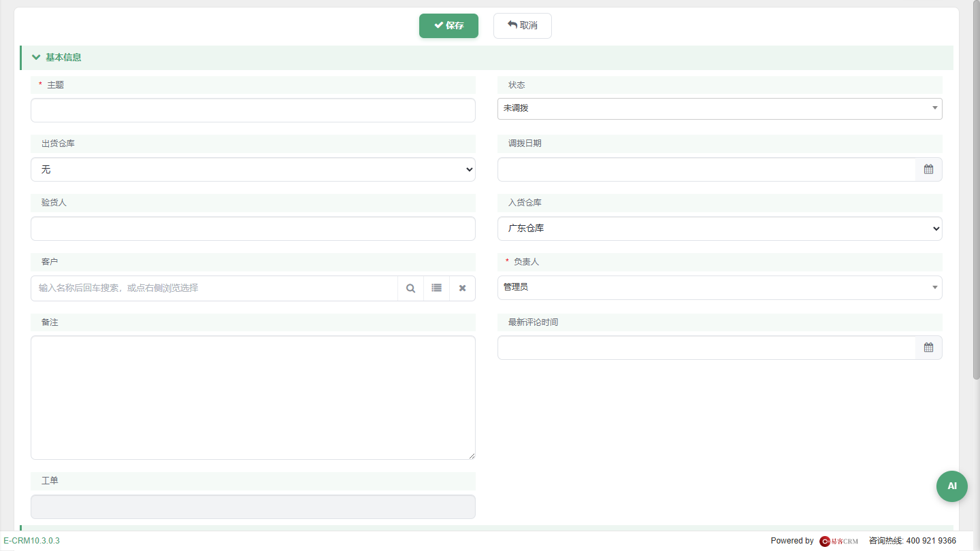Click the page vertical scrollbar
This screenshot has width=980, height=551.
tap(976, 190)
